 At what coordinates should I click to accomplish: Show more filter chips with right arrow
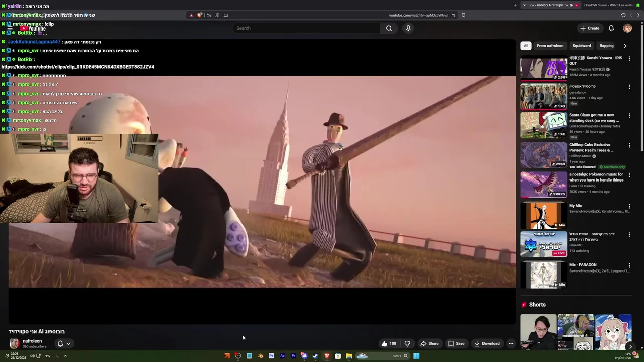click(625, 46)
